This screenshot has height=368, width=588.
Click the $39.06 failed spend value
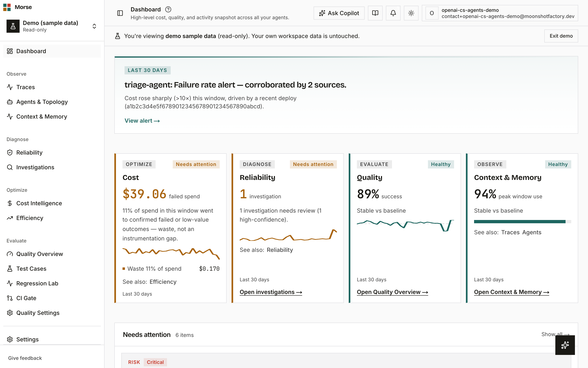pos(144,194)
